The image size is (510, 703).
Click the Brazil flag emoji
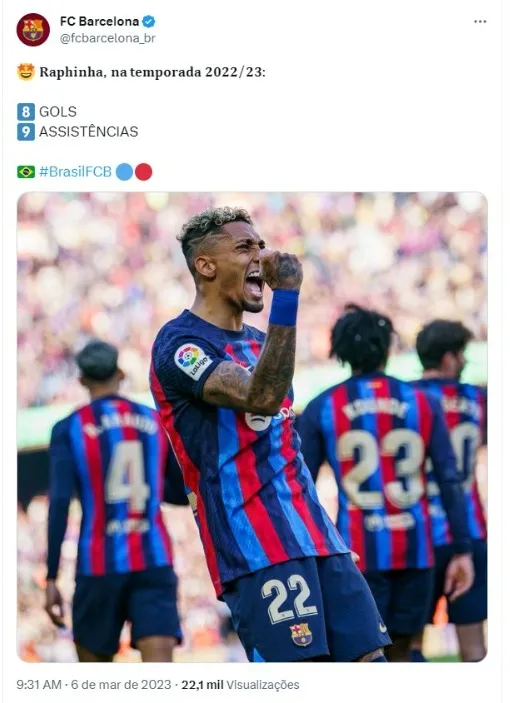[x=26, y=172]
